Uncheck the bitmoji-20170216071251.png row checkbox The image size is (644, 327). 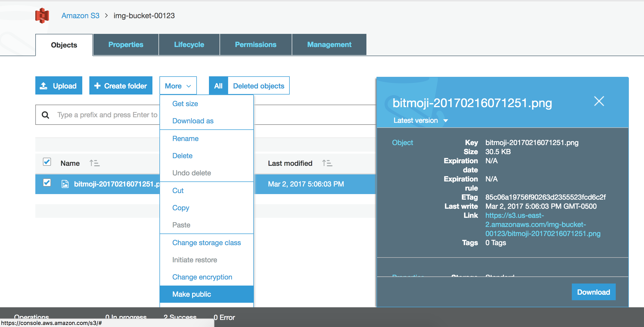point(47,183)
